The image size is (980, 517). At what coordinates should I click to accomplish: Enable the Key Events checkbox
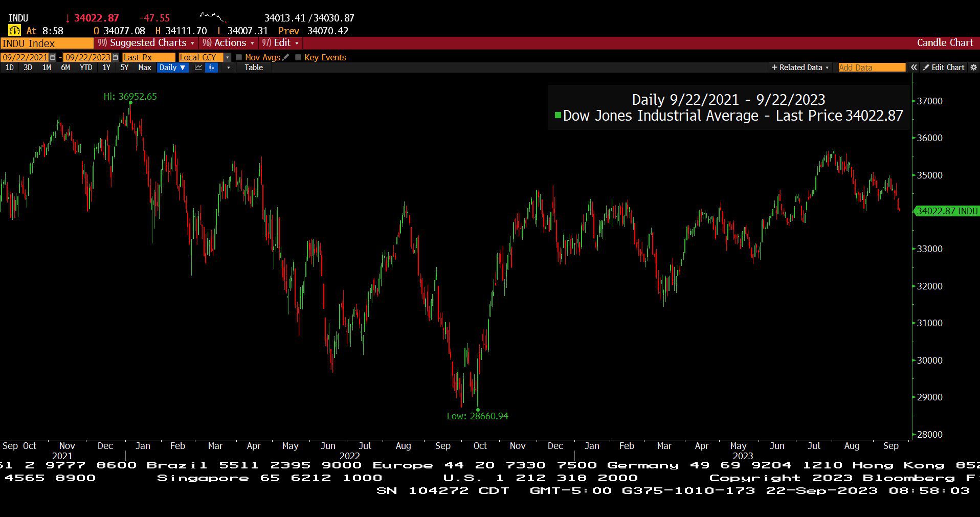(298, 57)
